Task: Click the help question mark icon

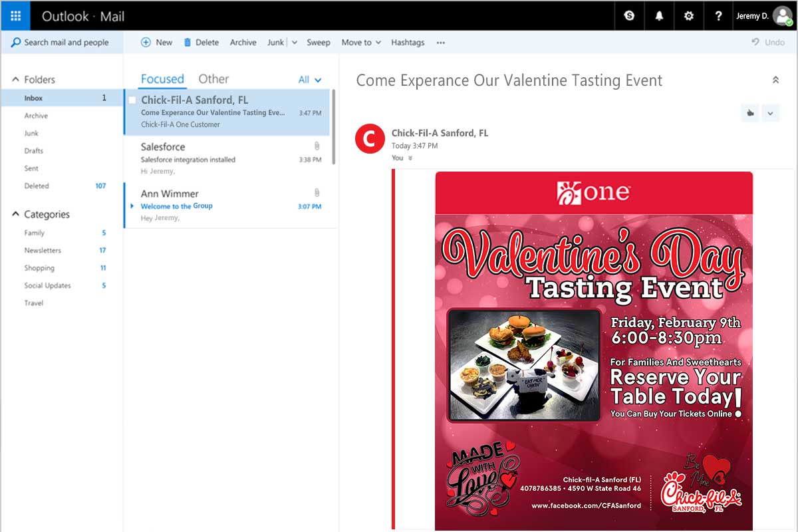Action: [718, 16]
